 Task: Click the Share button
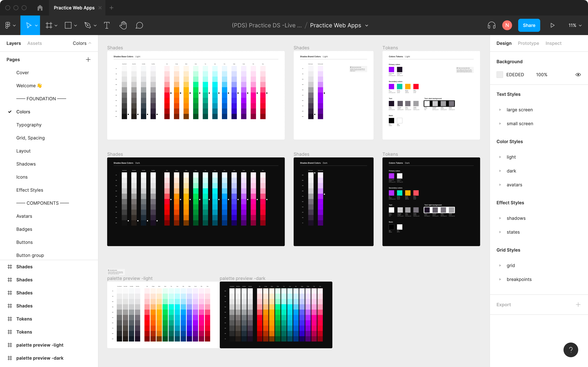529,25
